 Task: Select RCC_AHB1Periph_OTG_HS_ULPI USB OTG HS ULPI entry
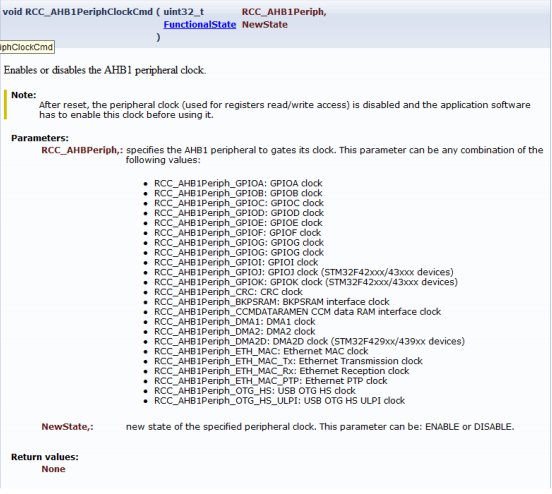[280, 400]
